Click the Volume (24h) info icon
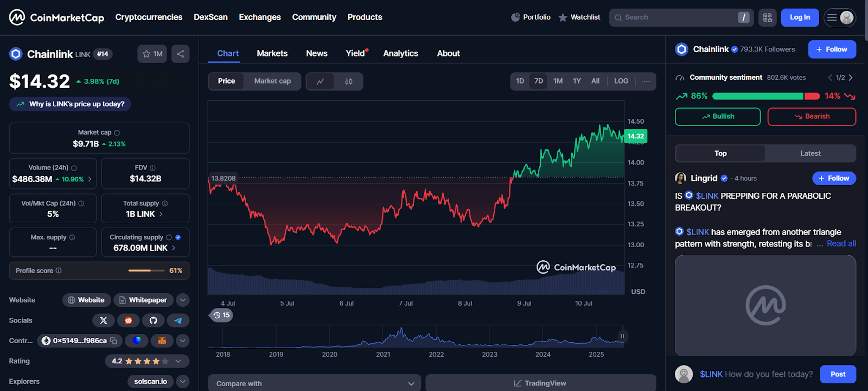 (x=74, y=168)
